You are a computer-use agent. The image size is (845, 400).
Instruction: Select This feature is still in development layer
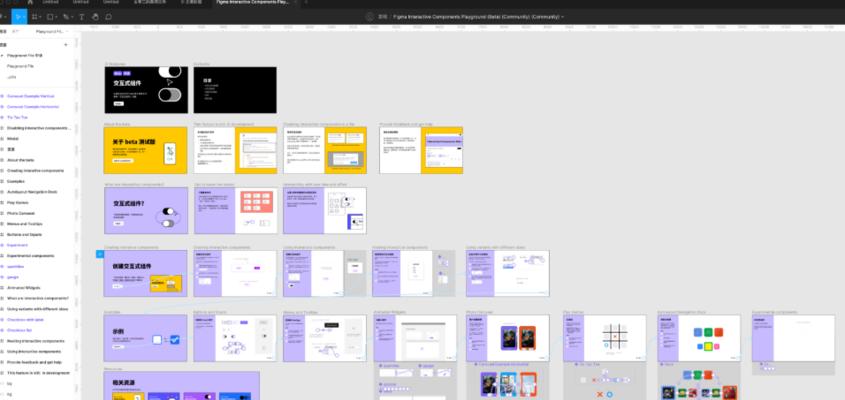(38, 373)
